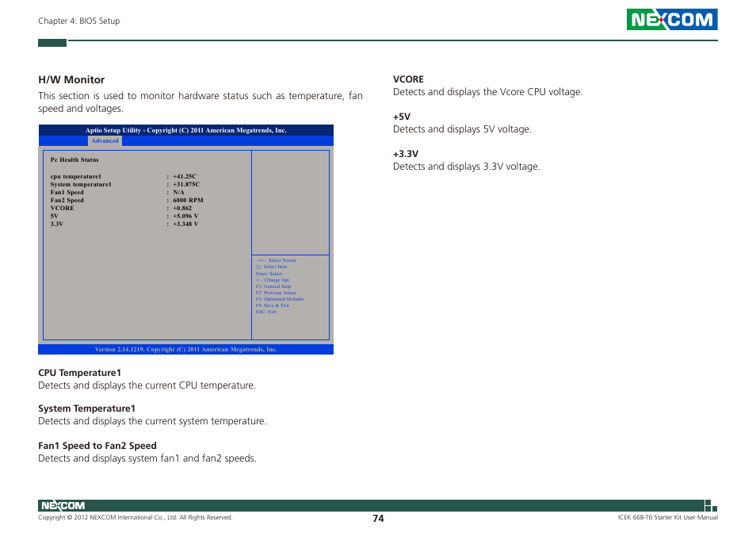756x533 pixels.
Task: Click the 'Version 2.14.1219' footer text
Action: [x=185, y=349]
